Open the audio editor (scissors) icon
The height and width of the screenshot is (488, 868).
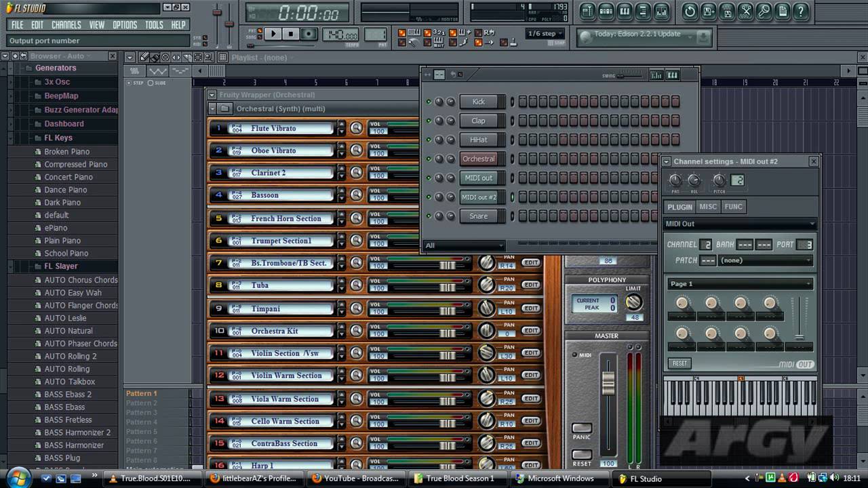[745, 11]
